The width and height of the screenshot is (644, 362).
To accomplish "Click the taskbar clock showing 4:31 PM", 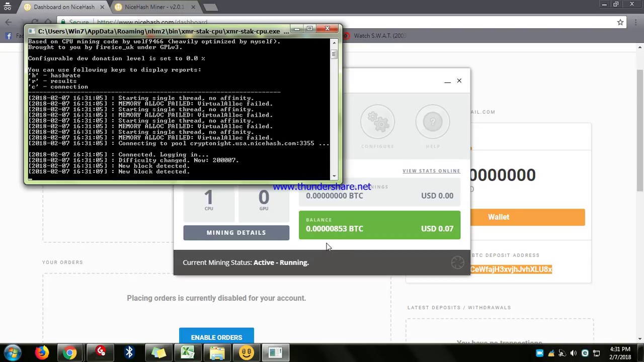I will 620,353.
